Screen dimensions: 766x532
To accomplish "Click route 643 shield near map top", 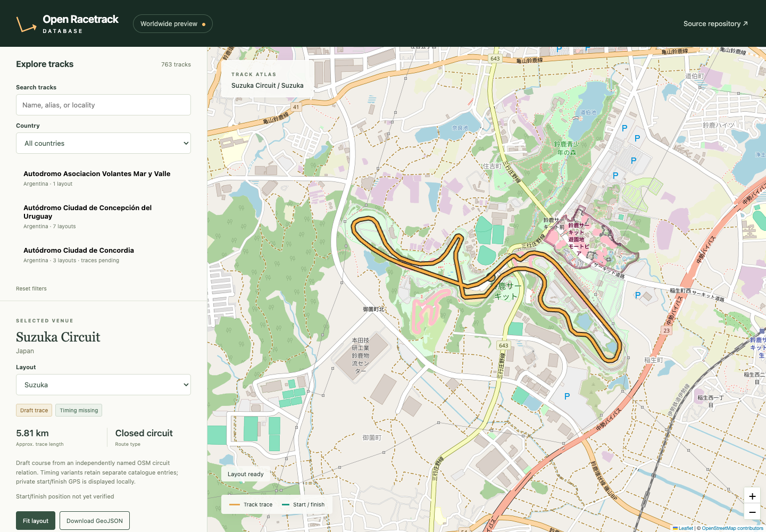I will (495, 59).
